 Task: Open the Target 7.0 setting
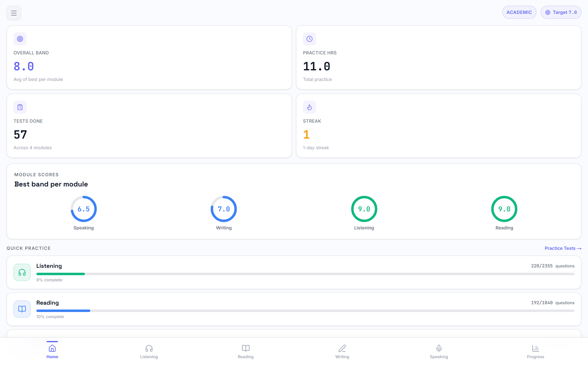[561, 12]
